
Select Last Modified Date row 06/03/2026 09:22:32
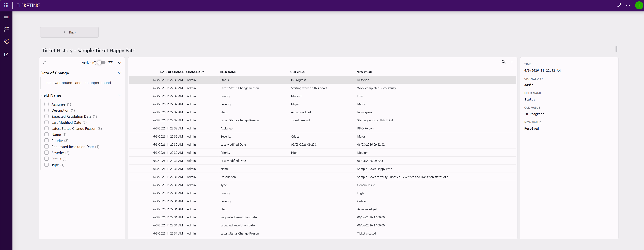tap(322, 145)
